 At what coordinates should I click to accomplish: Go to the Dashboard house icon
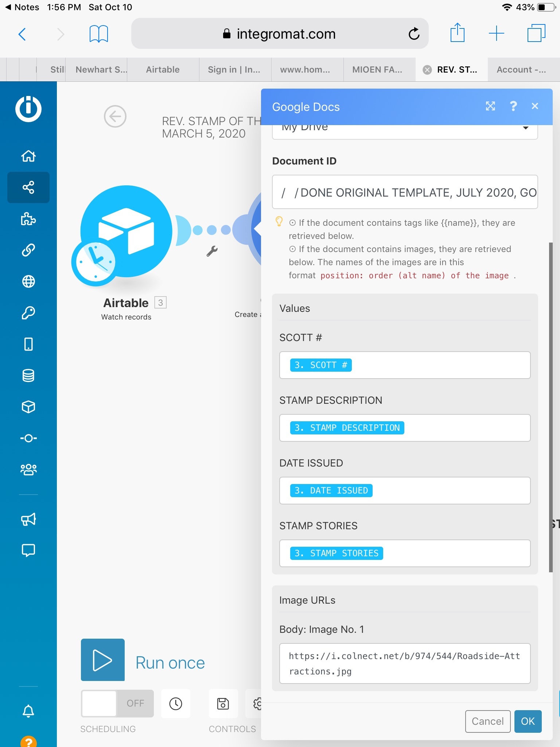click(28, 156)
